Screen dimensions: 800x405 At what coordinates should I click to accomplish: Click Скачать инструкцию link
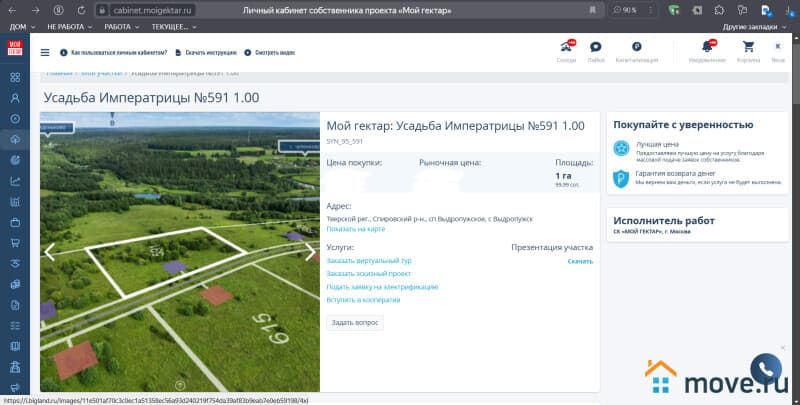tap(206, 53)
